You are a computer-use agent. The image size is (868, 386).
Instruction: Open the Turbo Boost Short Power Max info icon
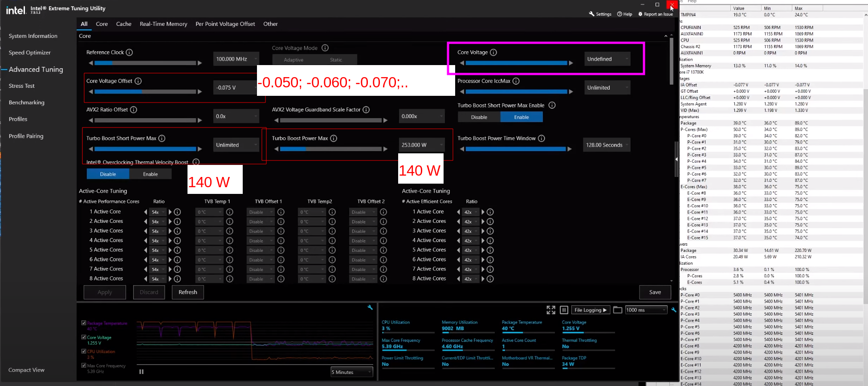(162, 138)
